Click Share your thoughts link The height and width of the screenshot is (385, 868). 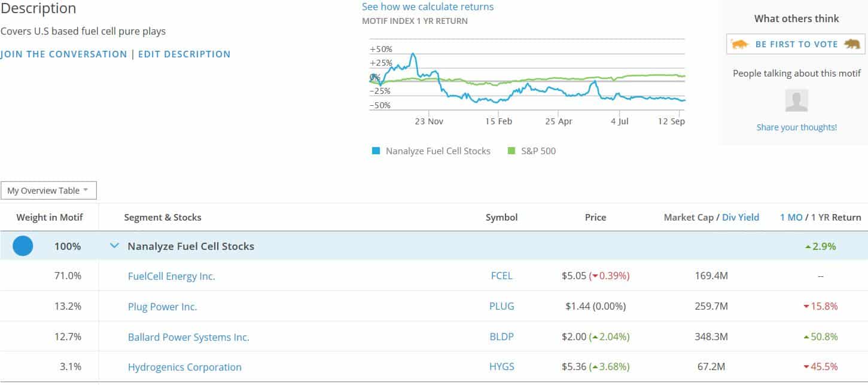[x=796, y=127]
